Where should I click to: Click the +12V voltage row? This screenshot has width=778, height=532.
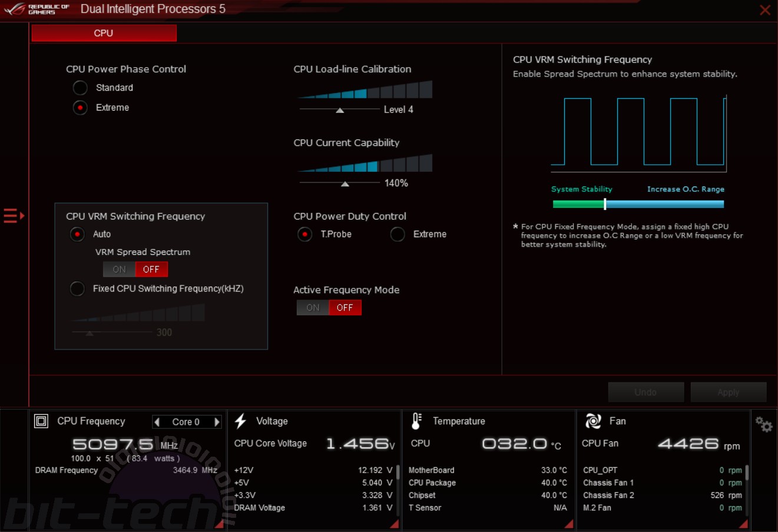[313, 470]
